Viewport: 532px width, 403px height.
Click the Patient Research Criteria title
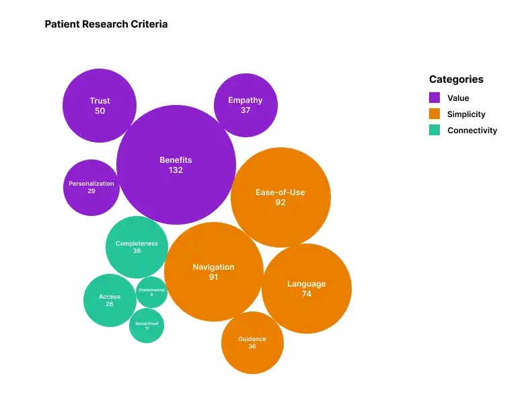click(106, 24)
